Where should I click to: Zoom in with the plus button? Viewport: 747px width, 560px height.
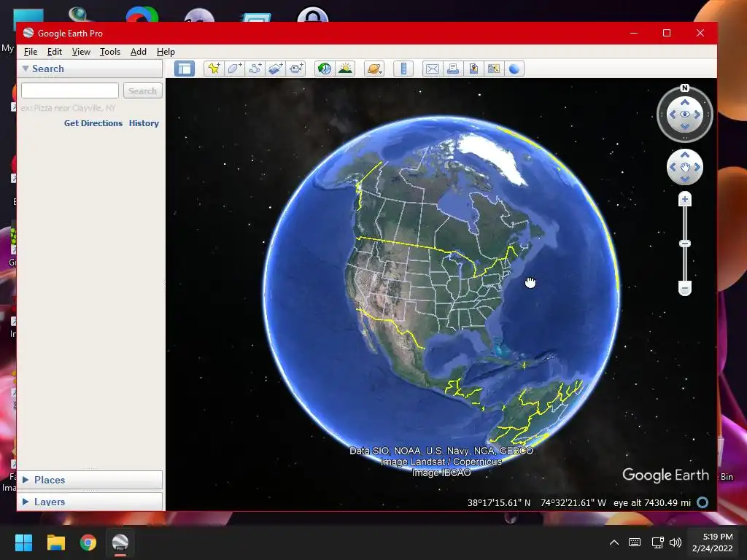684,199
